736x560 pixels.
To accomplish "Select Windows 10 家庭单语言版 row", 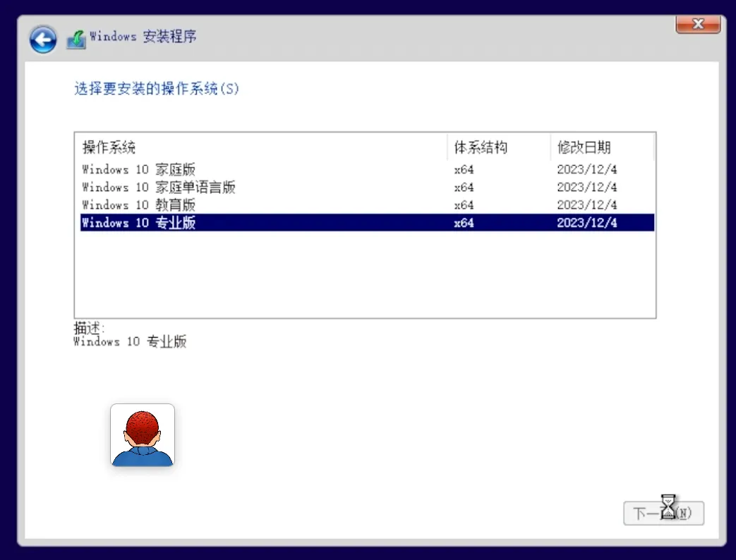I will [x=367, y=187].
